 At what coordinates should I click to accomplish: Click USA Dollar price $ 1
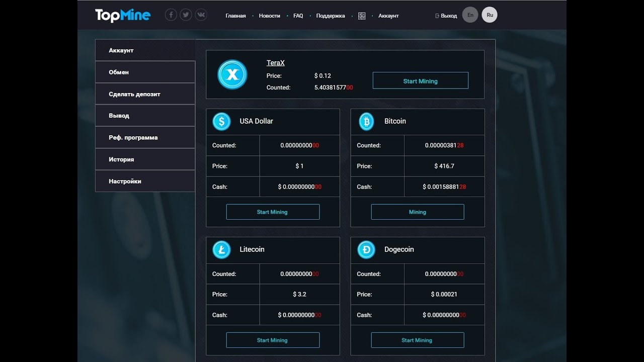[x=299, y=166]
